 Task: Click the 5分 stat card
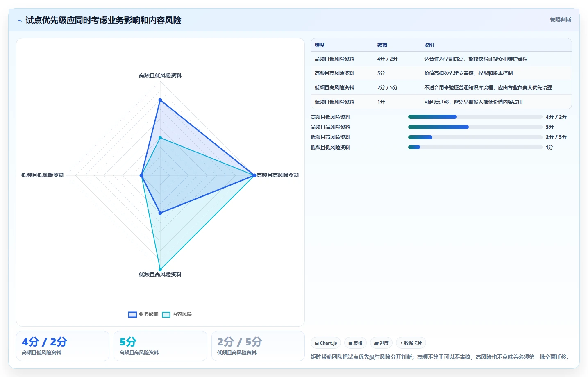point(160,346)
